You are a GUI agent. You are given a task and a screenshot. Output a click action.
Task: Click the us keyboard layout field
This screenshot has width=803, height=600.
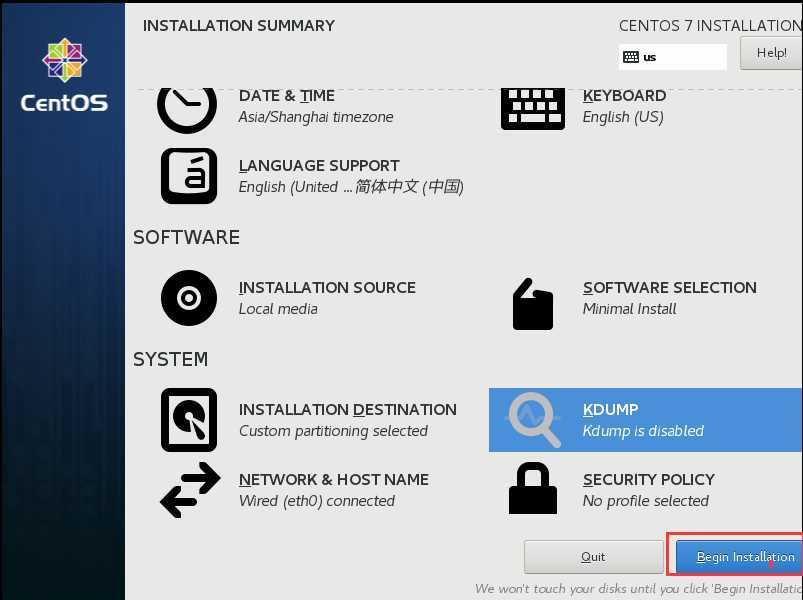pos(672,57)
